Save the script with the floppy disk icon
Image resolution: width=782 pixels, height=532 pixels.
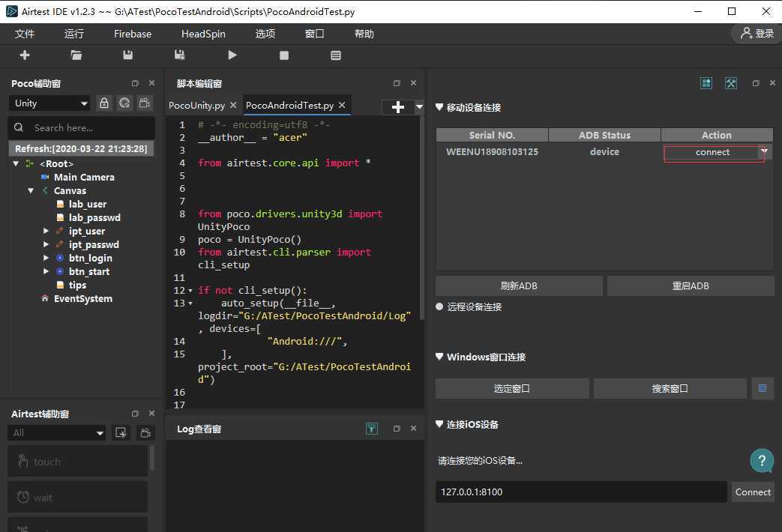pos(128,55)
